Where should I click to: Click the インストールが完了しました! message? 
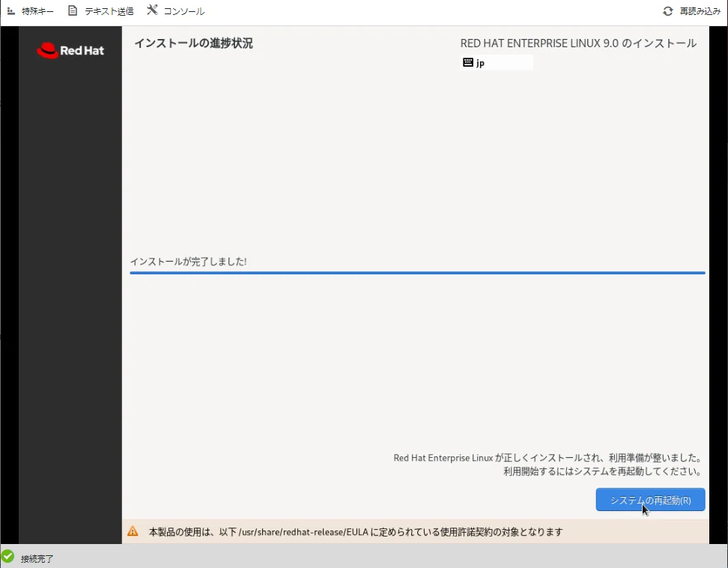(188, 262)
